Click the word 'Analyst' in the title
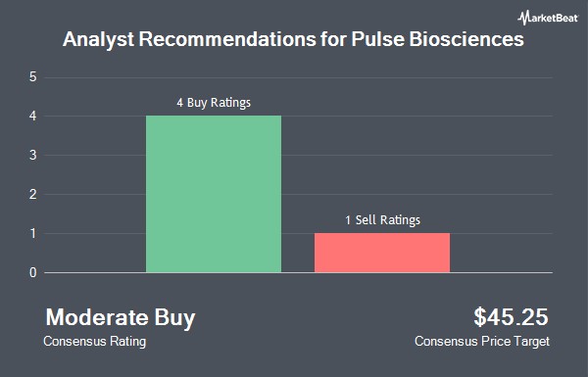Image resolution: width=588 pixels, height=377 pixels. click(x=99, y=39)
